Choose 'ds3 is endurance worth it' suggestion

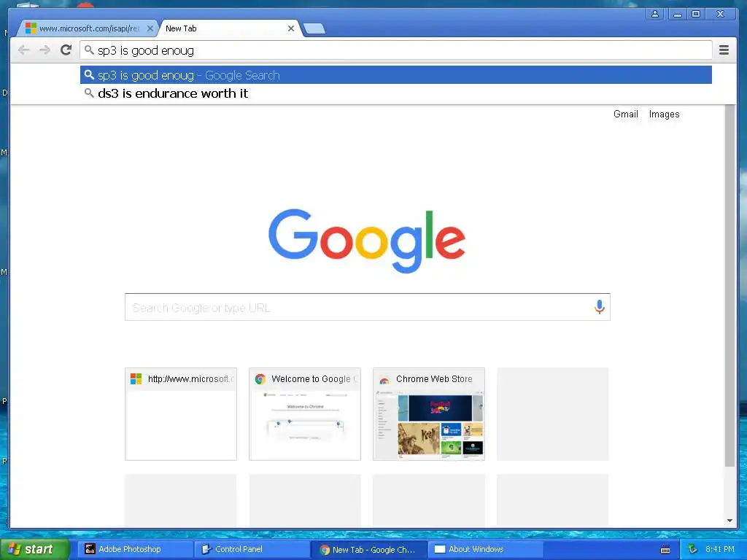click(396, 93)
